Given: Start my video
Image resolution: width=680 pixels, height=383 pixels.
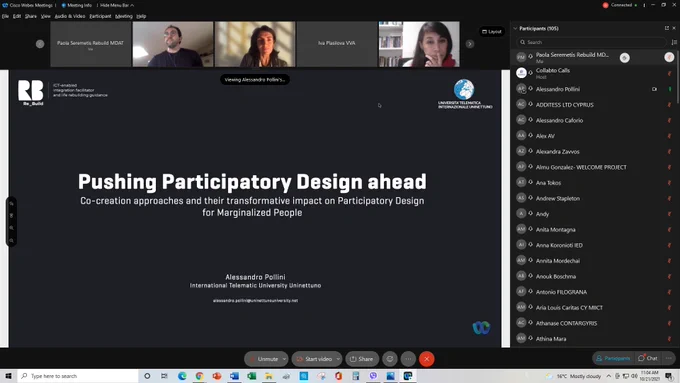Looking at the screenshot, I should [314, 359].
